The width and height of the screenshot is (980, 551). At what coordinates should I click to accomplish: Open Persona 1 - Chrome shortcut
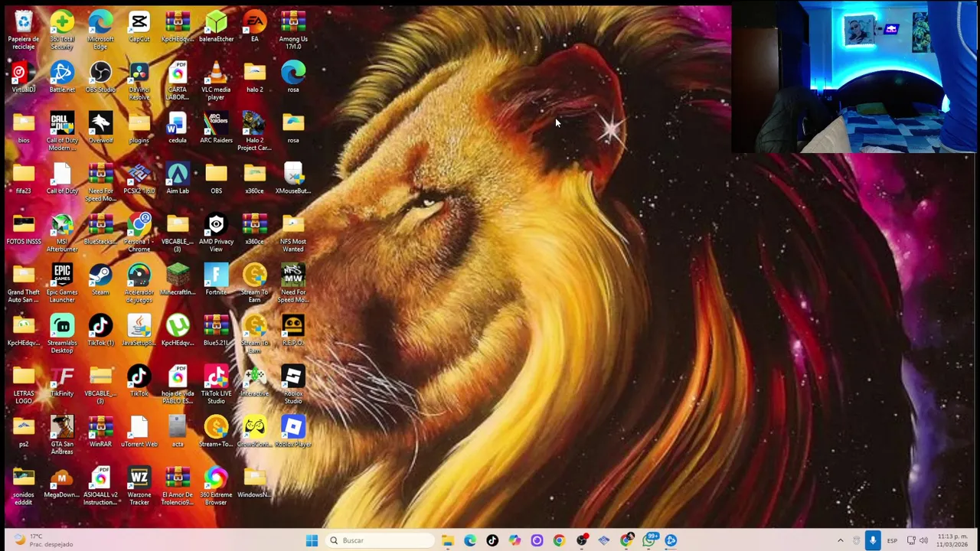(139, 233)
